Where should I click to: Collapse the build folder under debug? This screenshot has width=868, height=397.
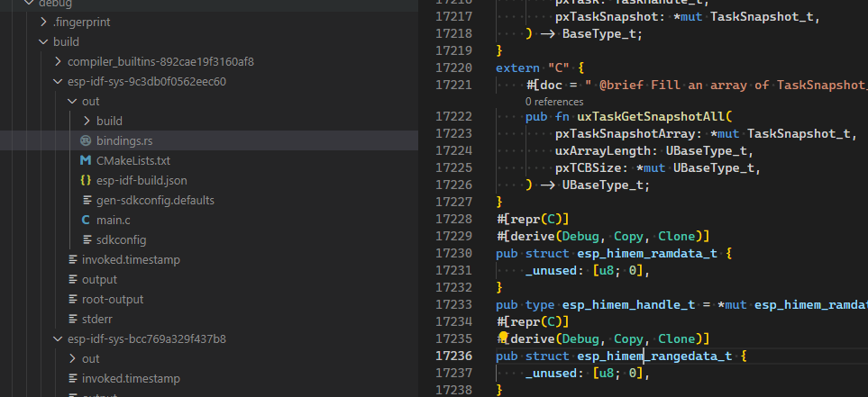(x=44, y=42)
